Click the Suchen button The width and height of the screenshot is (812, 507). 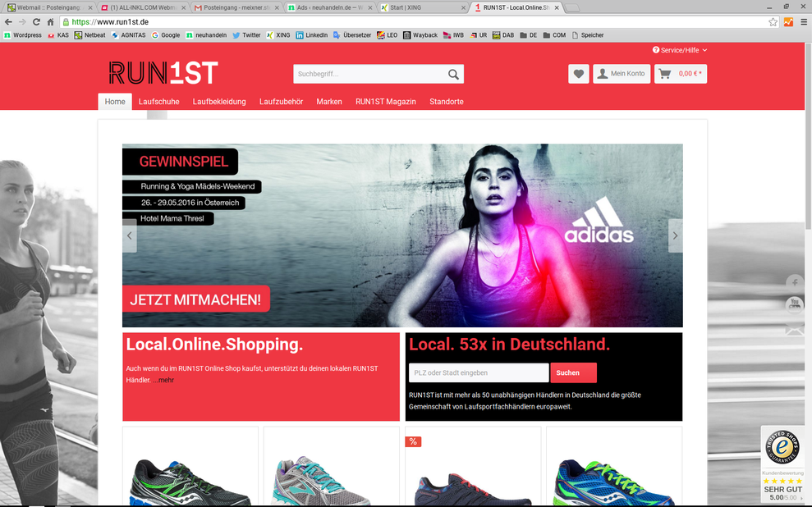(573, 372)
